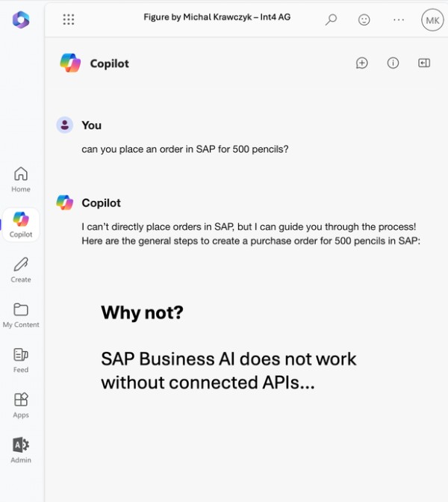Image resolution: width=448 pixels, height=502 pixels.
Task: Toggle the side panel layout icon
Action: click(x=424, y=63)
